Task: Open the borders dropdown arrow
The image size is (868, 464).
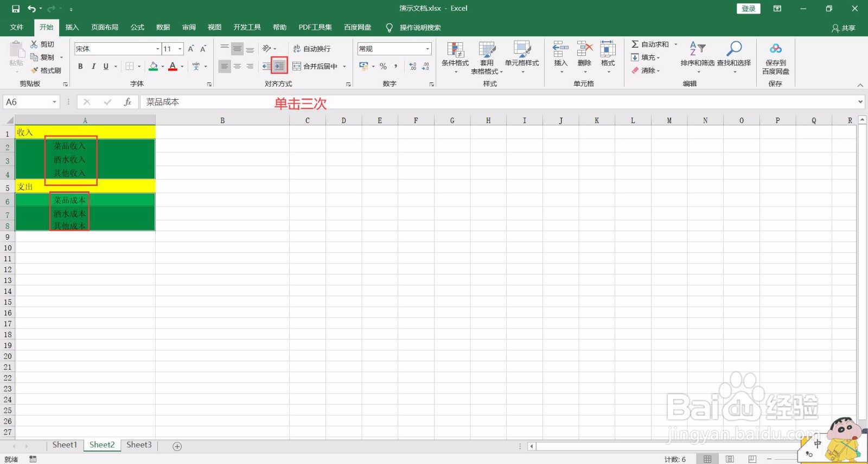Action: click(x=139, y=66)
